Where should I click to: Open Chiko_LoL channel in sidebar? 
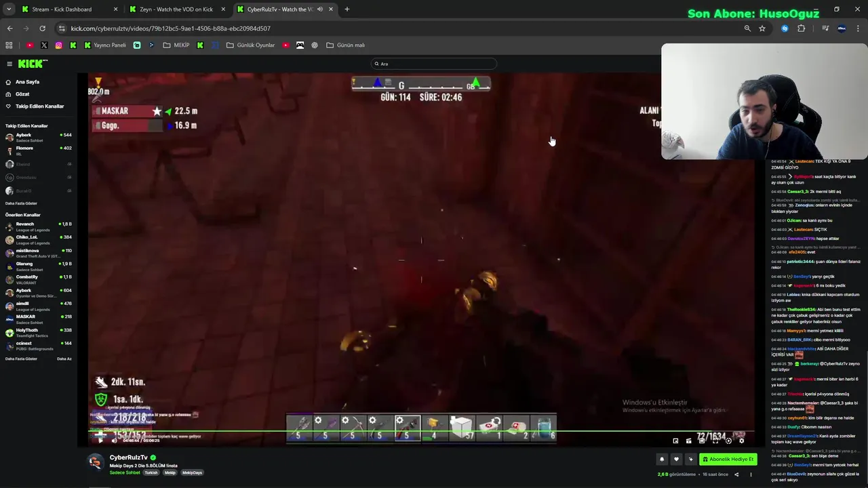tap(39, 240)
